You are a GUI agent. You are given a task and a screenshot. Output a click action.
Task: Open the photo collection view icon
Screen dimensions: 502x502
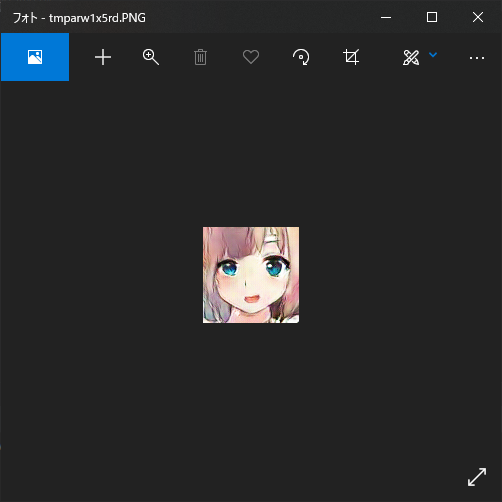[35, 57]
